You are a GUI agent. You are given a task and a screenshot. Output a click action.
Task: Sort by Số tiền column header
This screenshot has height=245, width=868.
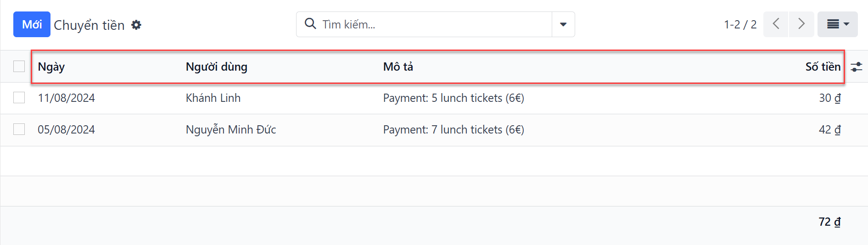click(823, 67)
